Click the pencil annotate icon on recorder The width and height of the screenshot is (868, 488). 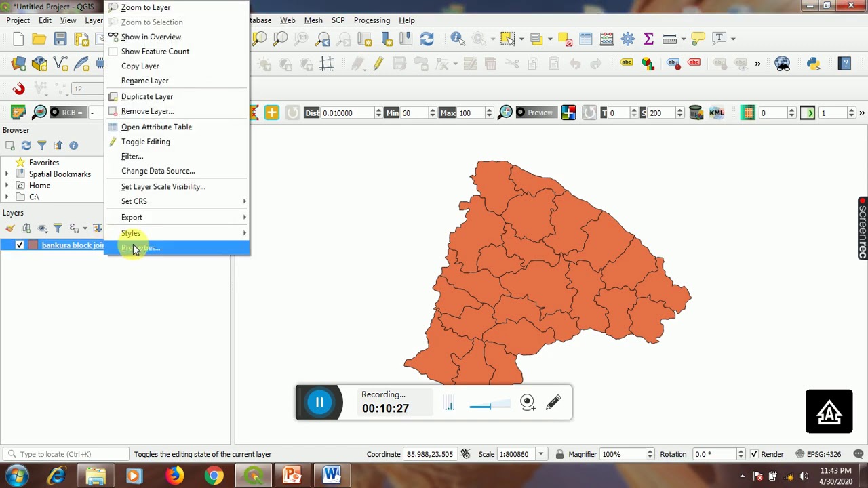pyautogui.click(x=553, y=403)
